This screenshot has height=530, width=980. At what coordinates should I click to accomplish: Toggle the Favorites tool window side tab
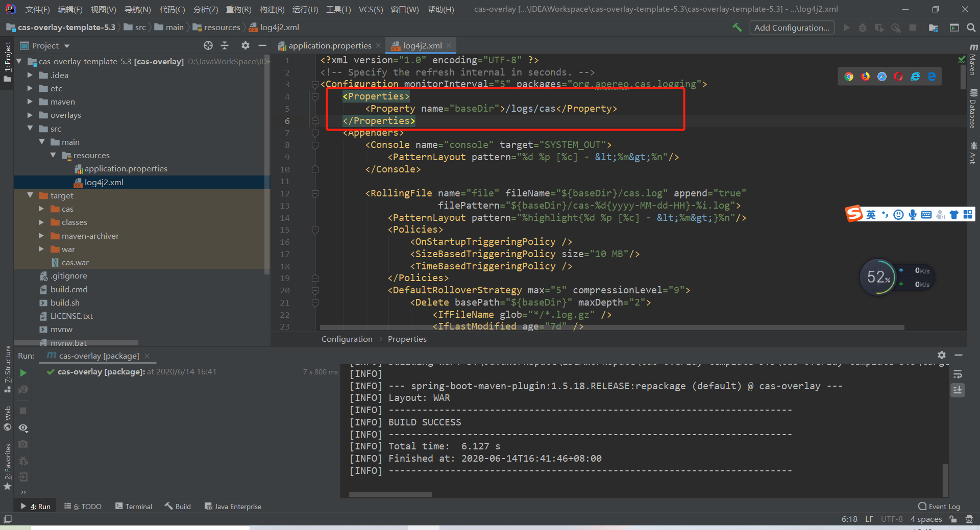[7, 467]
